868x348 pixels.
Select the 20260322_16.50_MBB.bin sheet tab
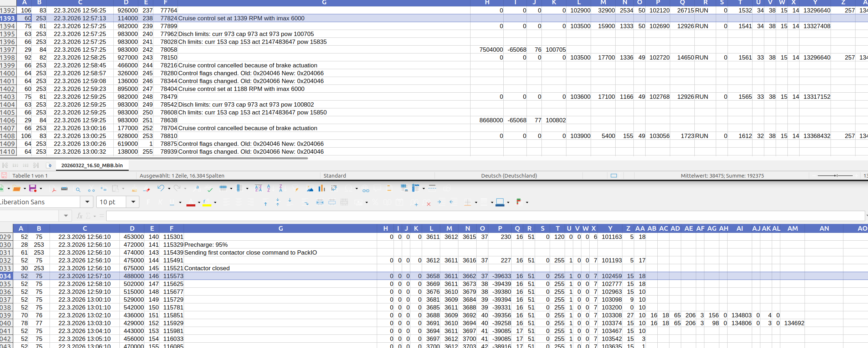click(x=92, y=165)
